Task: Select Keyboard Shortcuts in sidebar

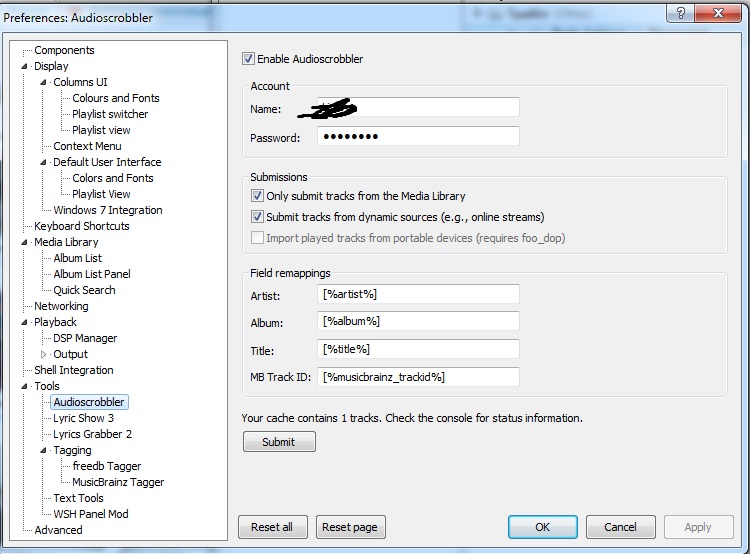Action: 82,226
